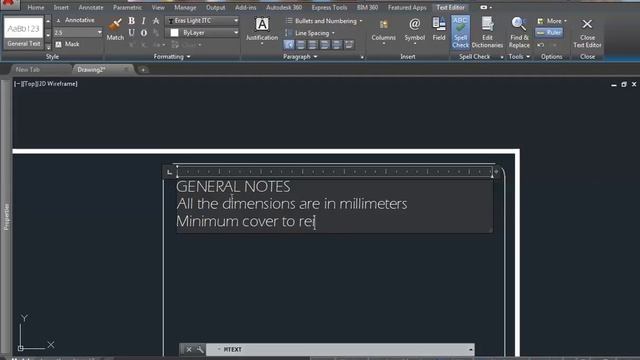Toggle the Ruler display
Viewport: 640px width, 360px height.
click(x=549, y=33)
